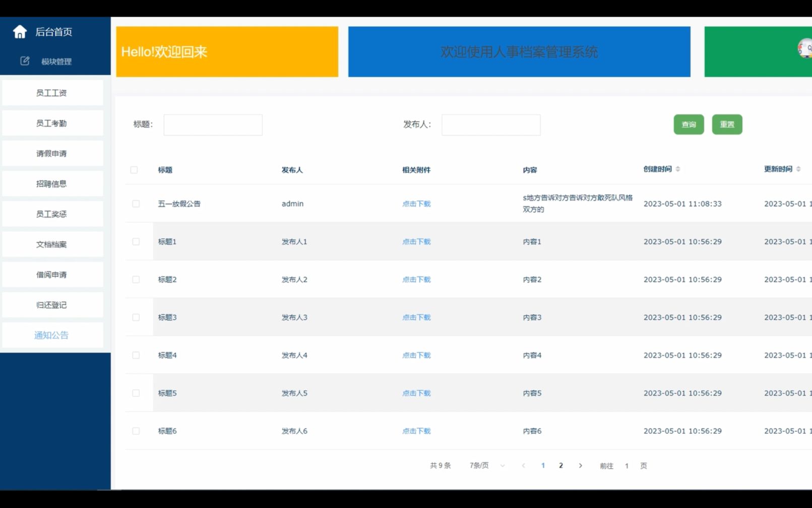The image size is (812, 508).
Task: Toggle the select-all header checkbox
Action: click(134, 170)
